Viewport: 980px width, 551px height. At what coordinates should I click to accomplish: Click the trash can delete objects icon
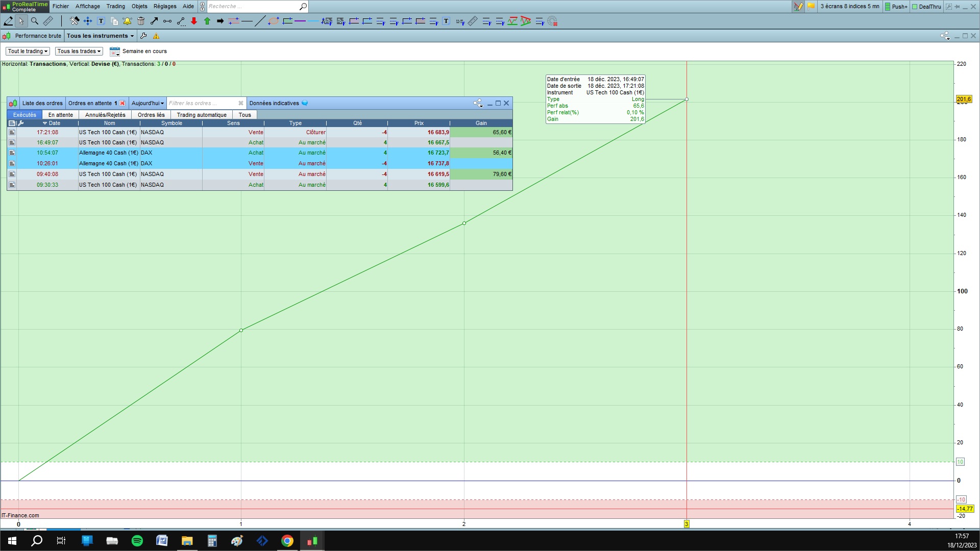pyautogui.click(x=141, y=21)
